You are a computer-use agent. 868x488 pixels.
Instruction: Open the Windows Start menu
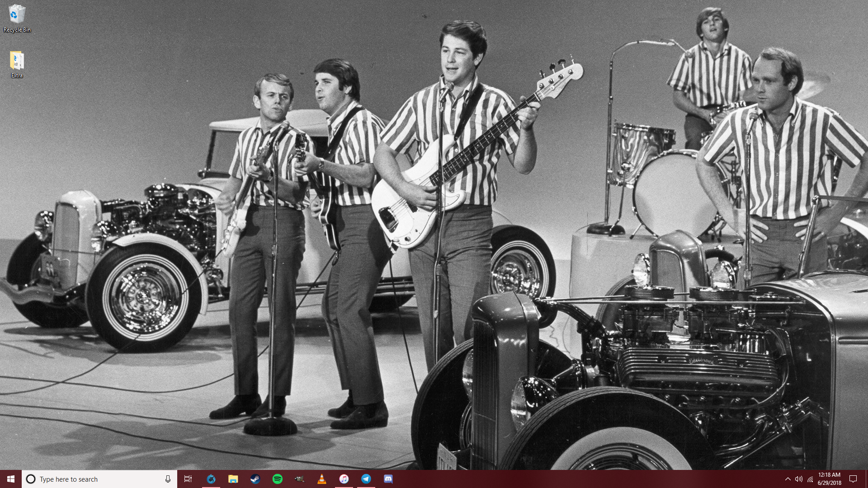coord(11,479)
